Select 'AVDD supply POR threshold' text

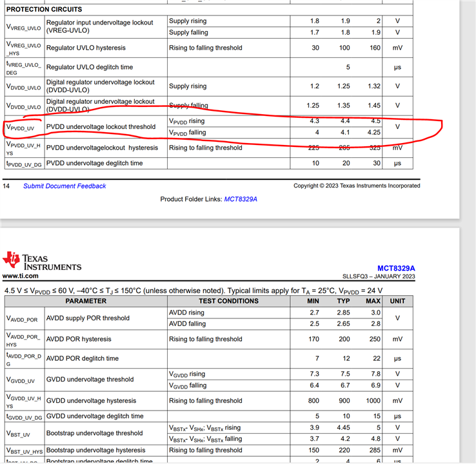(88, 318)
